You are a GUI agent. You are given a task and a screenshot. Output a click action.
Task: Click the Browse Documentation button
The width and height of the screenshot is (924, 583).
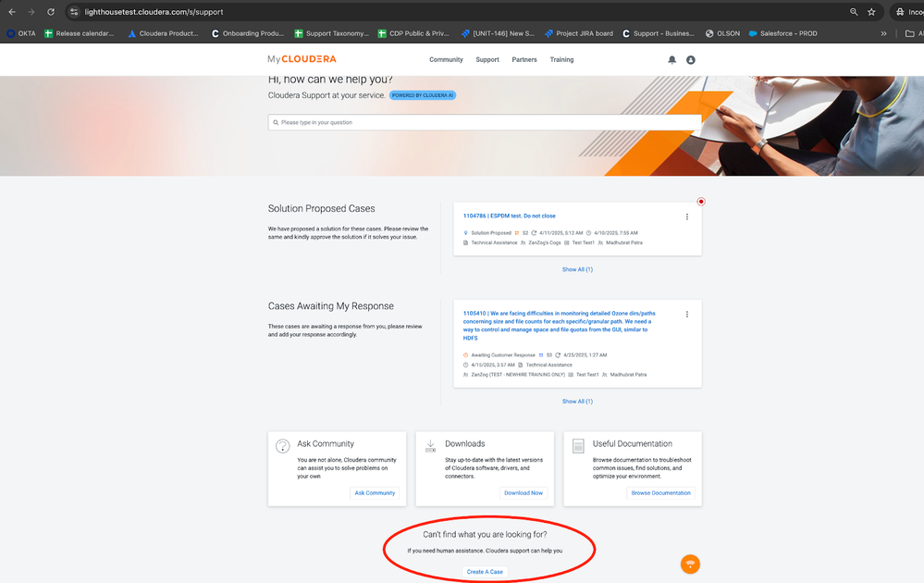tap(660, 493)
